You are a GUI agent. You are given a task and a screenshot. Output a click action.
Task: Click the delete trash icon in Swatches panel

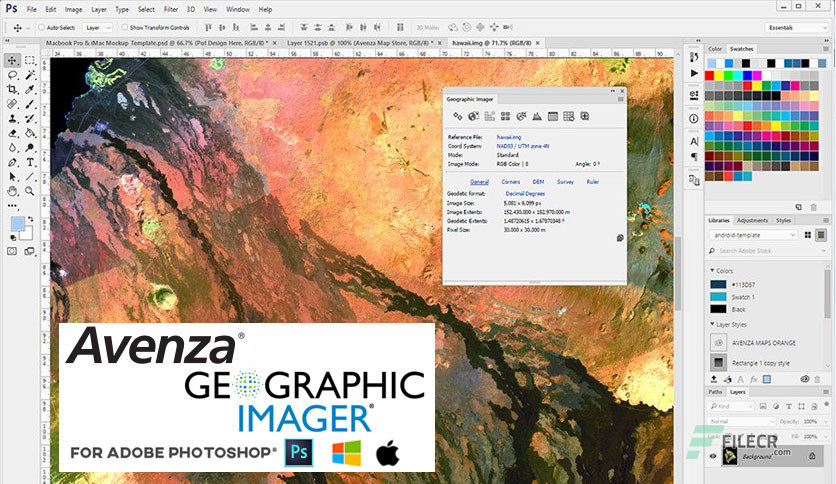[x=814, y=207]
